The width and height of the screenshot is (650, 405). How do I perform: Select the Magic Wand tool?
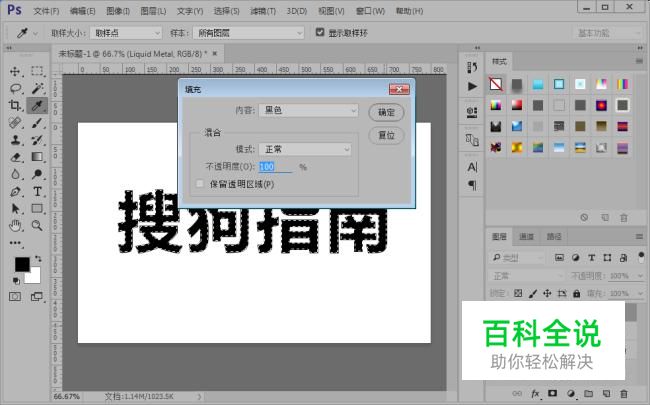click(x=37, y=88)
